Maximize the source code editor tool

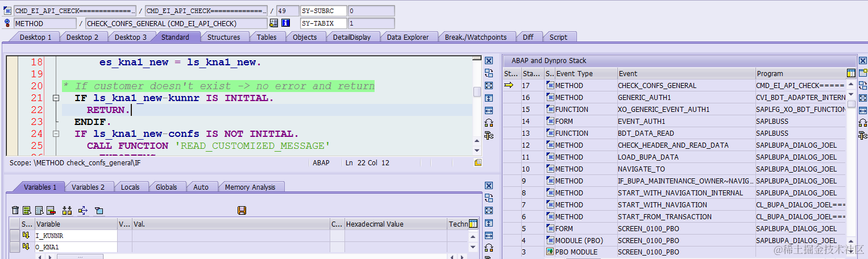(488, 86)
